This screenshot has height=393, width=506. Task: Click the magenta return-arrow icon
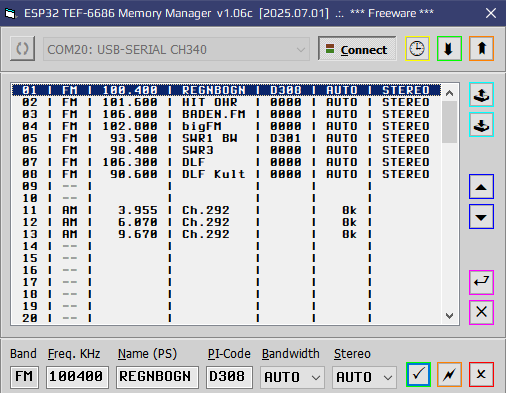click(481, 282)
